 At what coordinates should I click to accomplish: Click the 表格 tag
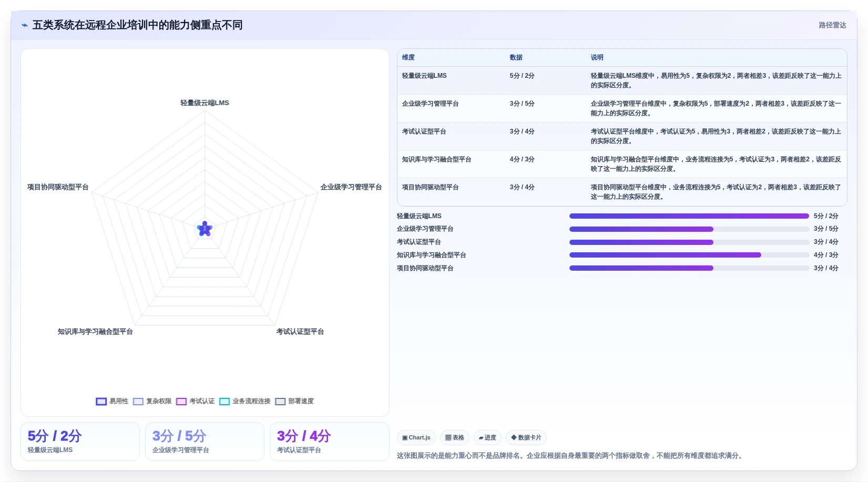(x=455, y=437)
